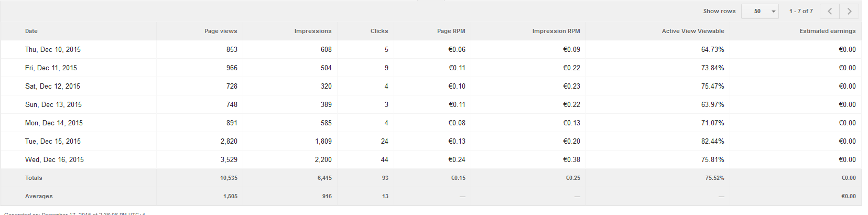
Task: Select the Fri, Dec 11, 2015 row
Action: pyautogui.click(x=51, y=68)
